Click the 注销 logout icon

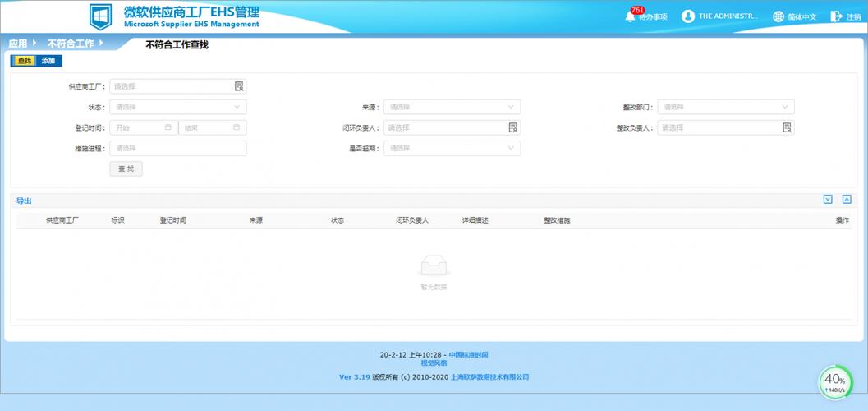[x=836, y=16]
